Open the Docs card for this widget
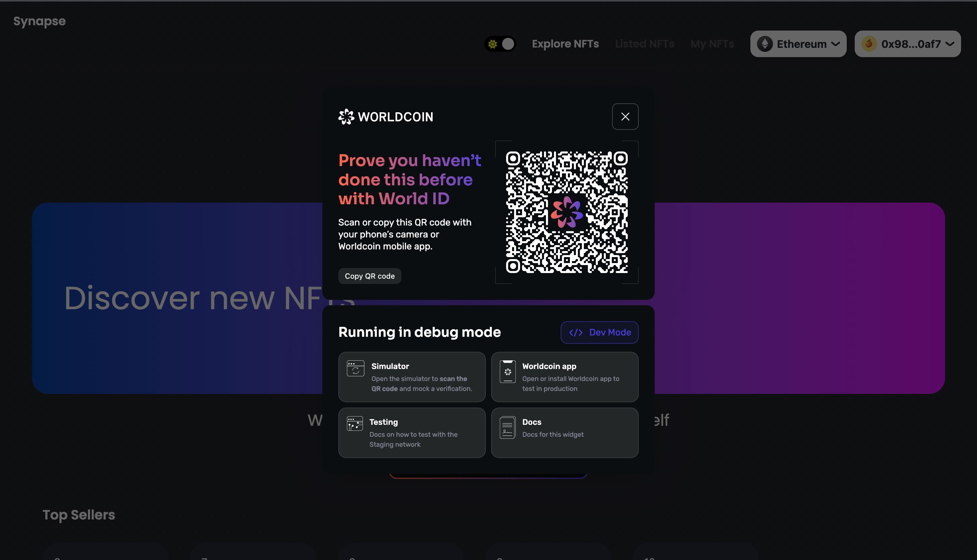The width and height of the screenshot is (977, 560). (565, 433)
